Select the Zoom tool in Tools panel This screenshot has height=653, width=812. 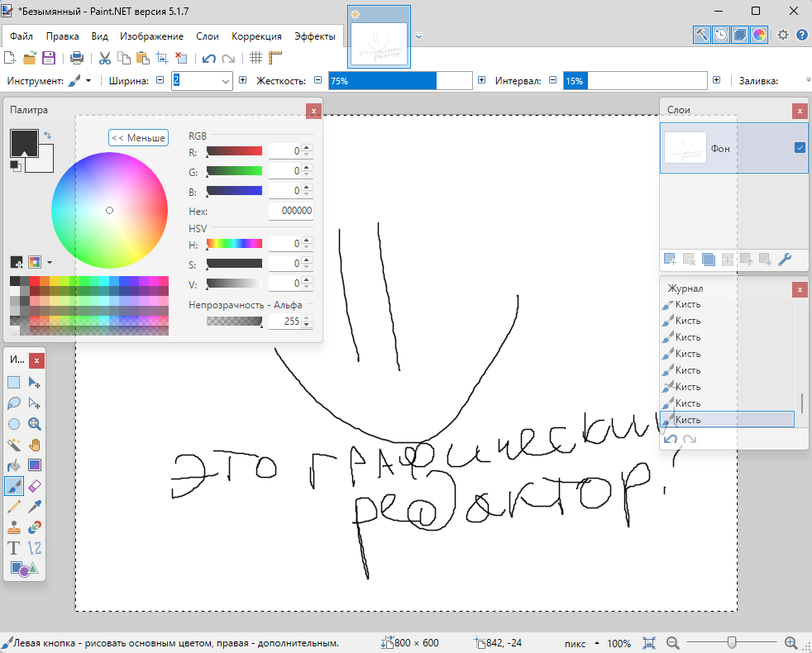click(34, 424)
